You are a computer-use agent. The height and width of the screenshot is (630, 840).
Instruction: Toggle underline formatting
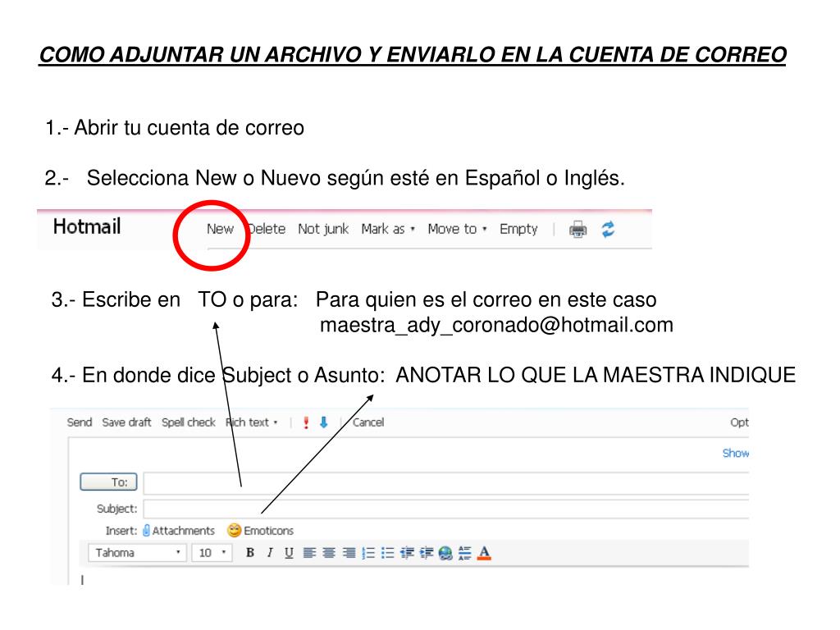(289, 552)
